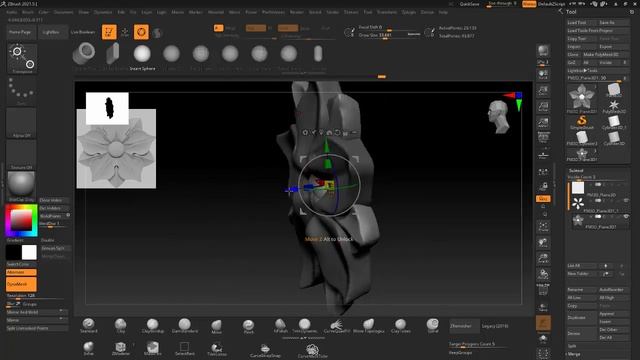Viewport: 640px width, 360px height.
Task: Select the Pinch brush
Action: pos(248,326)
